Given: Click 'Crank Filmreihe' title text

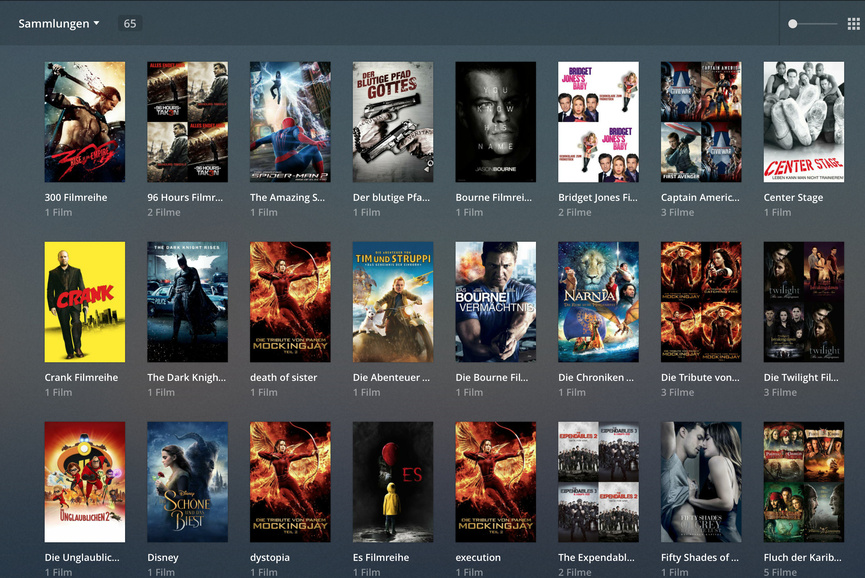Looking at the screenshot, I should (x=81, y=378).
